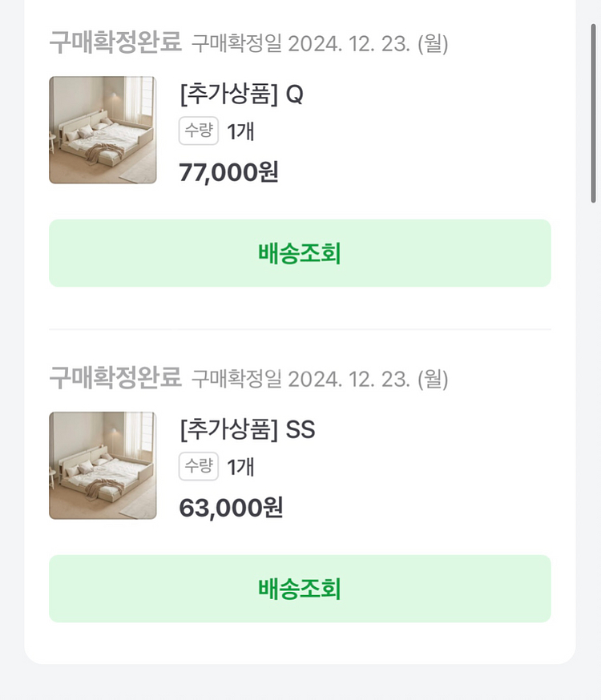601x700 pixels.
Task: Select the [추가상품] Q product title
Action: (x=241, y=95)
